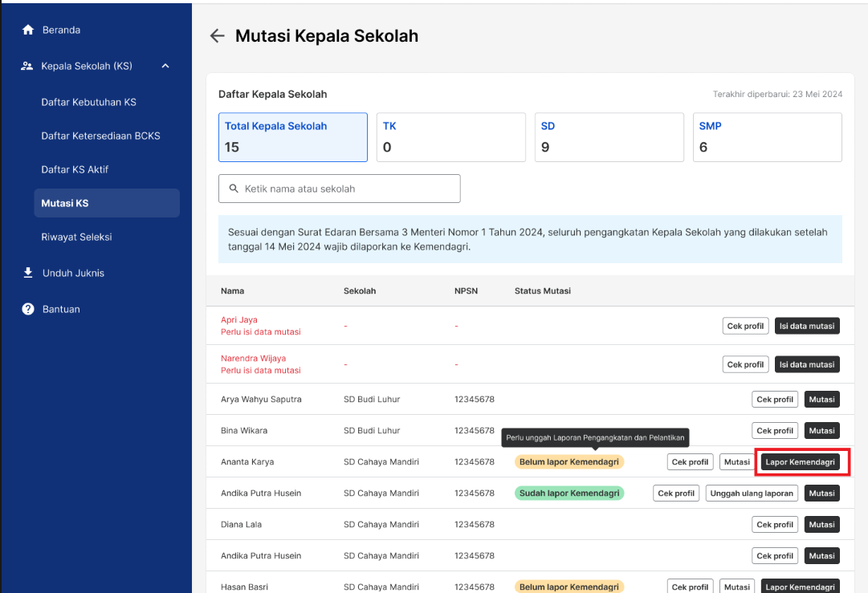Click Unggah ulang laporan button

(x=752, y=493)
